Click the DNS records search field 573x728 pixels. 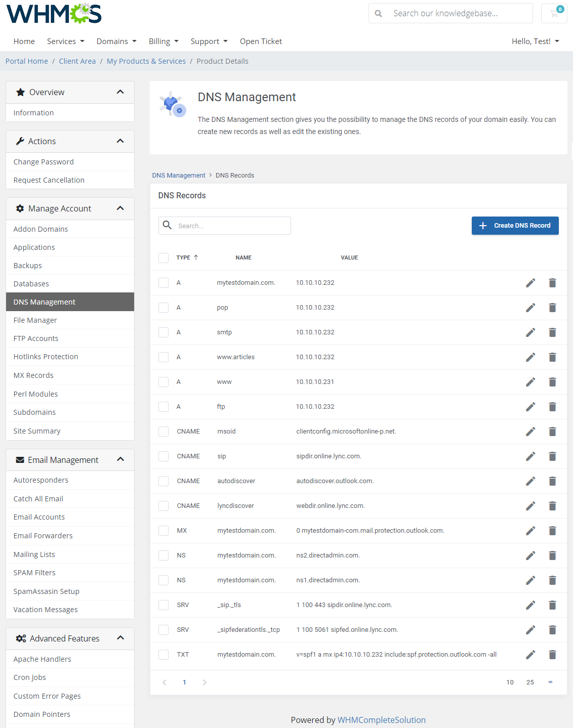coord(225,226)
